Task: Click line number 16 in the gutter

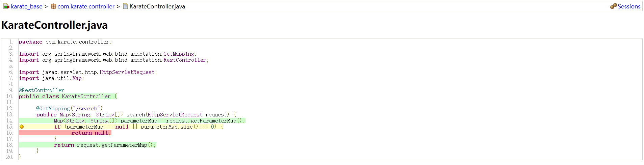Action: coord(10,133)
